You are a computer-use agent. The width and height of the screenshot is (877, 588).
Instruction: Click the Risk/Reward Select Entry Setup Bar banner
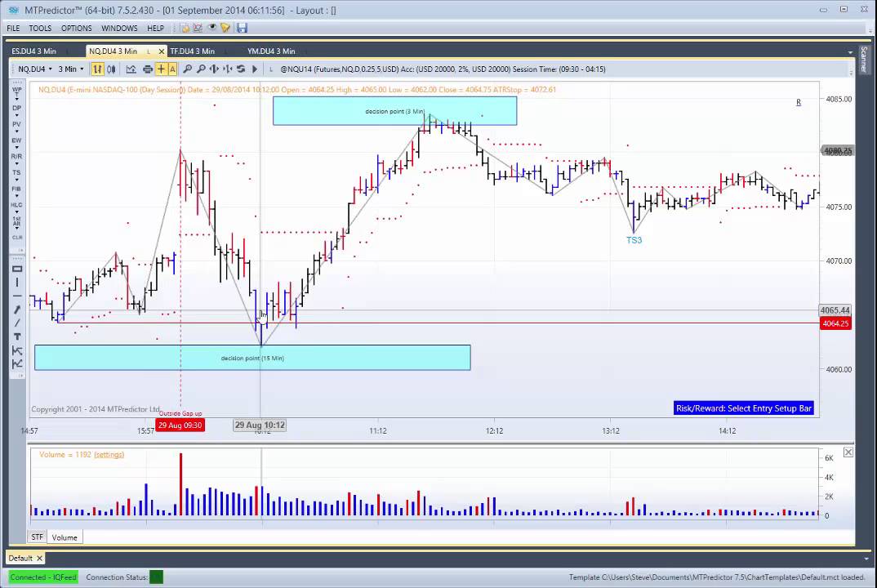point(743,408)
